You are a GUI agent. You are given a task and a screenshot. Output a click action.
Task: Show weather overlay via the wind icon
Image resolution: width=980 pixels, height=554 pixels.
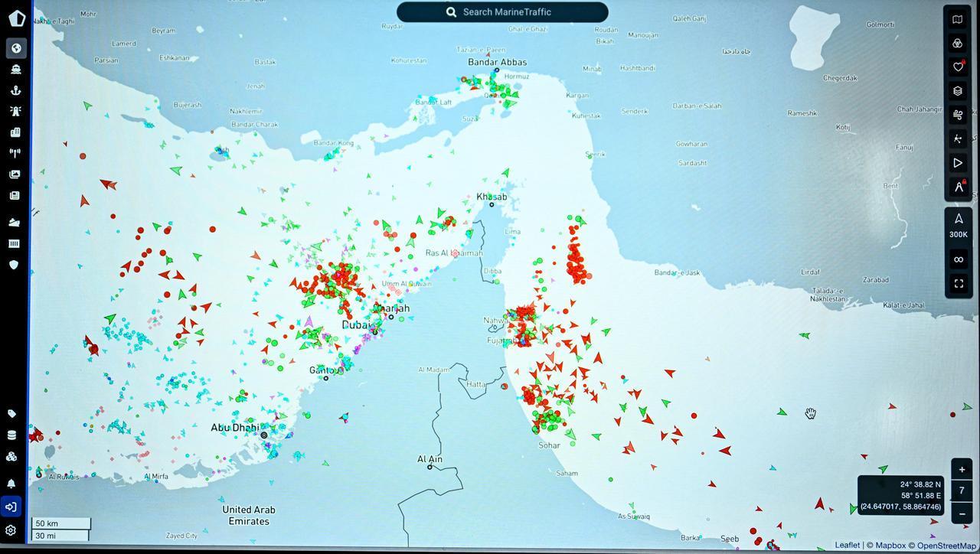pos(958,114)
